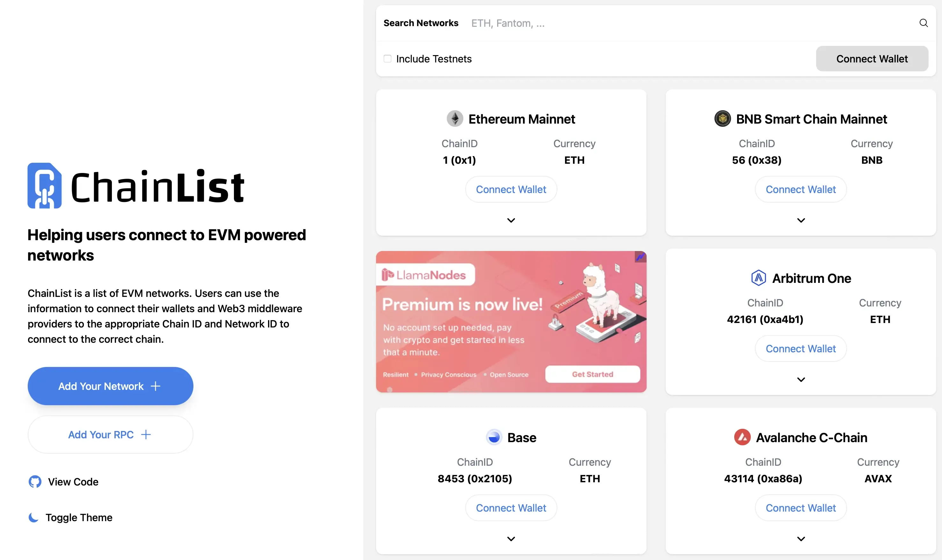
Task: Click the BNB Smart Chain logo icon
Action: [722, 119]
